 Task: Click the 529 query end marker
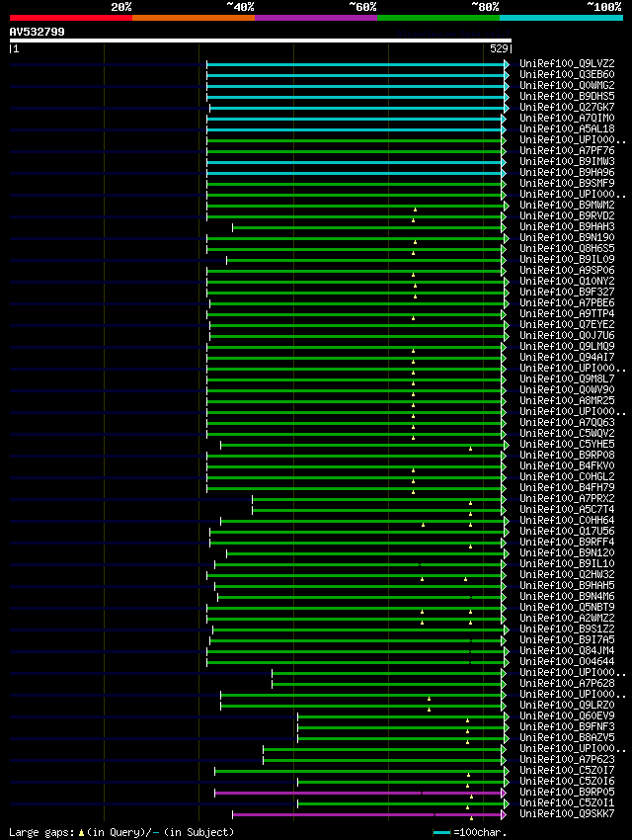501,48
